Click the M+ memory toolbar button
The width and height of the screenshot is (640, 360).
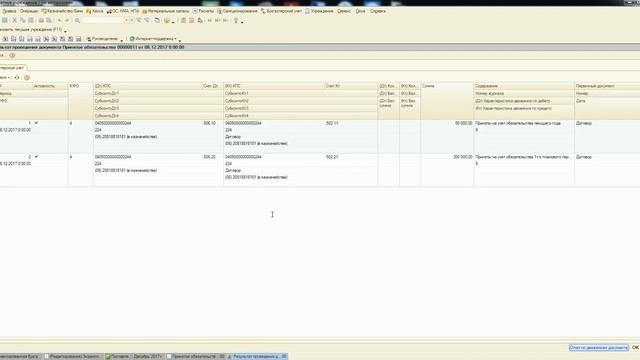pyautogui.click(x=218, y=20)
